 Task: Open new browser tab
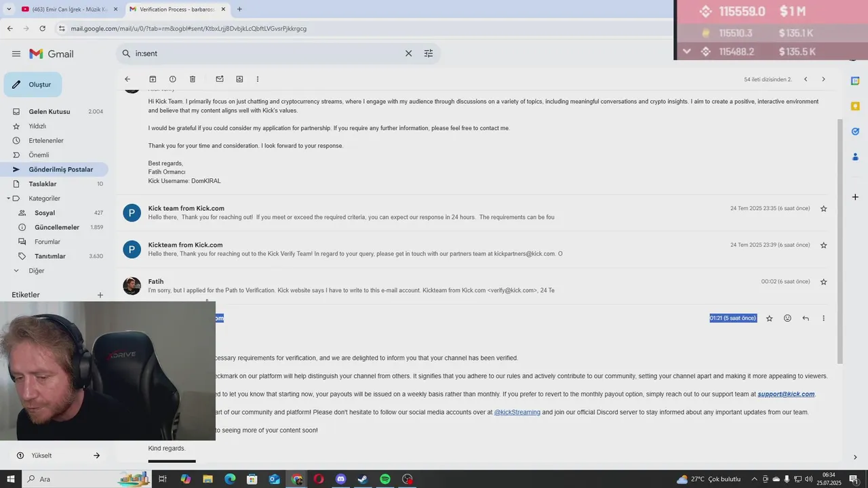(x=239, y=9)
